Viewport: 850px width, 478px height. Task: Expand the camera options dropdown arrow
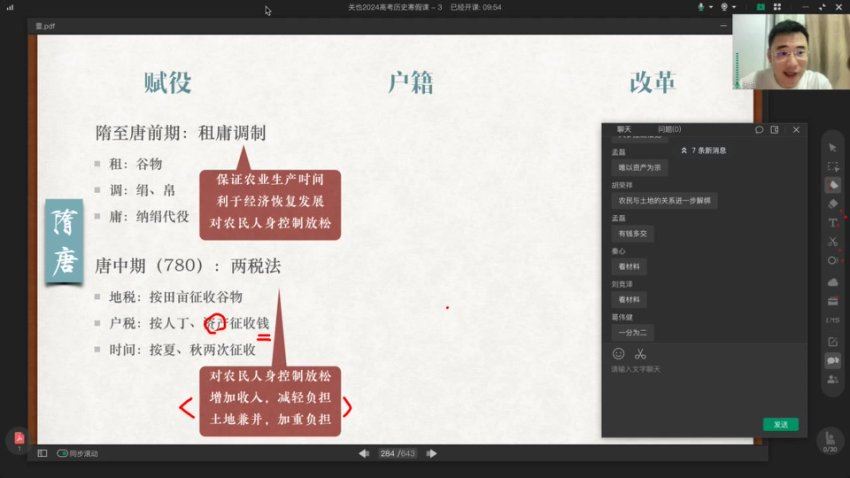coord(735,7)
